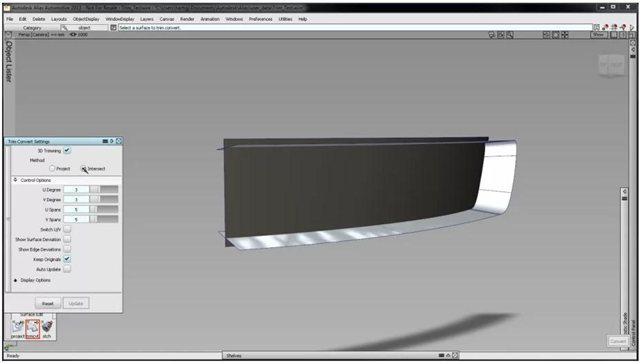Click the four-square layout icon in viewport bar
This screenshot has height=363, width=640.
pos(565,35)
